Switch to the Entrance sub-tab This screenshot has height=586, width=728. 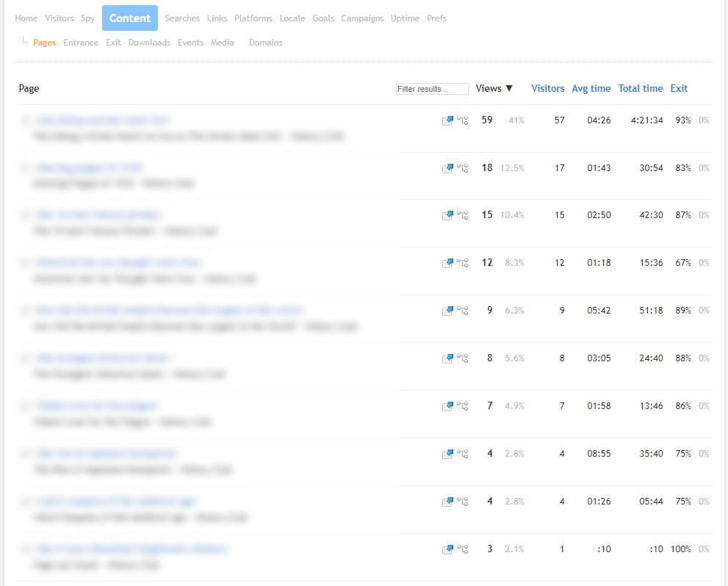[x=81, y=43]
